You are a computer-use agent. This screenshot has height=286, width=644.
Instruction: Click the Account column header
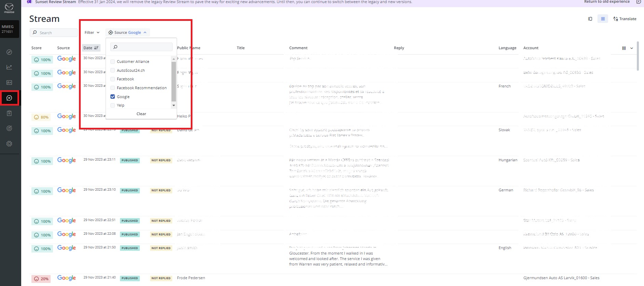pyautogui.click(x=531, y=48)
